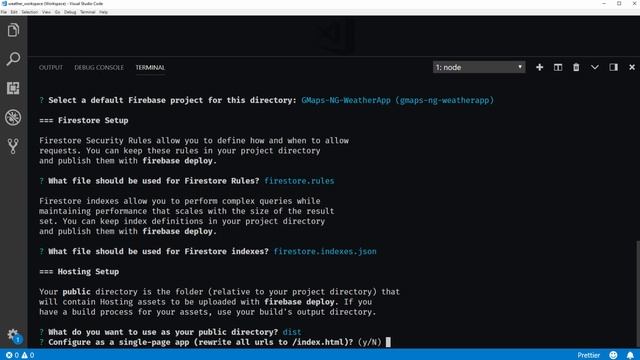Open the Debug view in activity bar

[x=13, y=118]
